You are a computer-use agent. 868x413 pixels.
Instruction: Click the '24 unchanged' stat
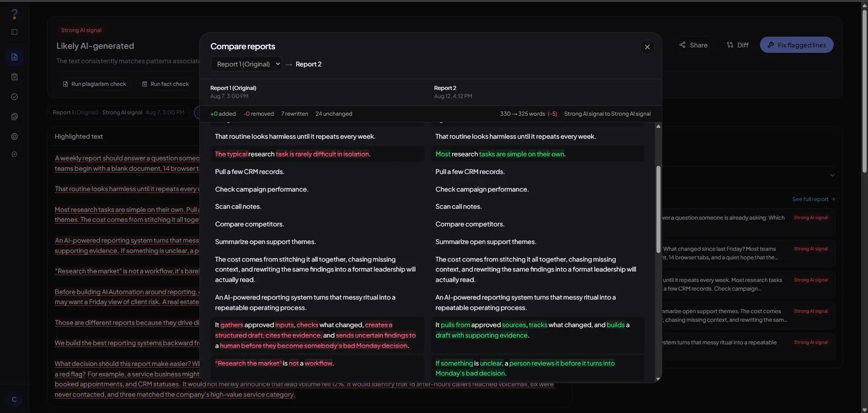334,114
